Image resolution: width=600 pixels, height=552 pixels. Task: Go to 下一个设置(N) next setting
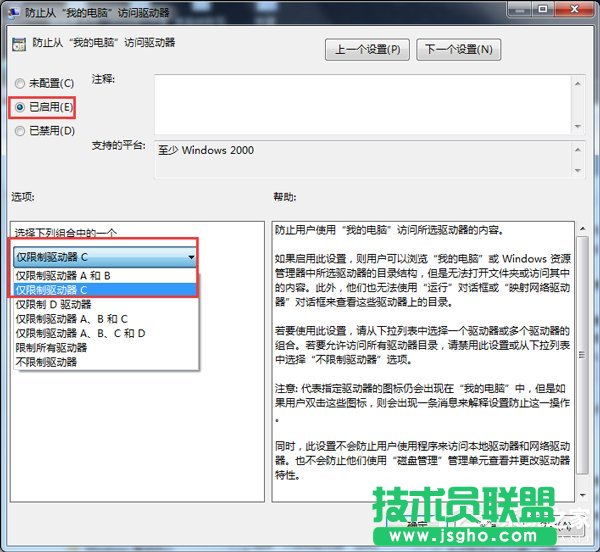click(457, 49)
